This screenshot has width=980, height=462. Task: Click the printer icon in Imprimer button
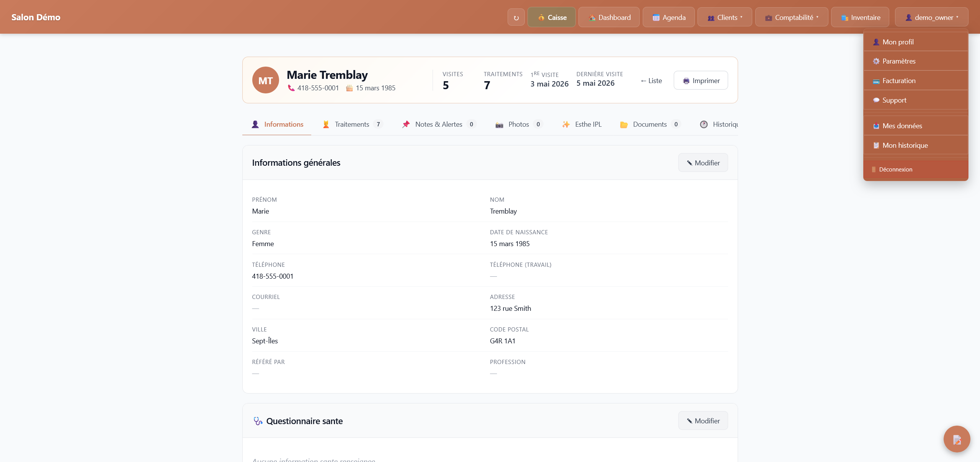pos(686,81)
